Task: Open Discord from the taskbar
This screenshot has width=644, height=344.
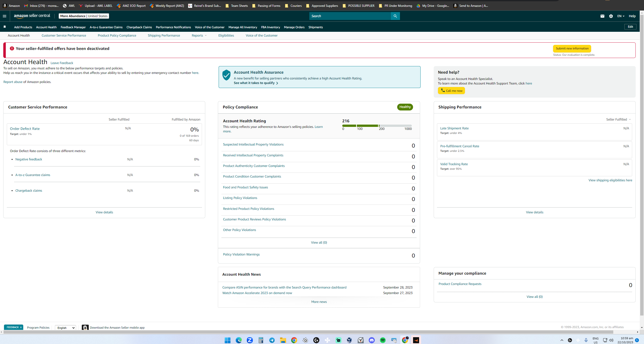Action: pyautogui.click(x=371, y=340)
